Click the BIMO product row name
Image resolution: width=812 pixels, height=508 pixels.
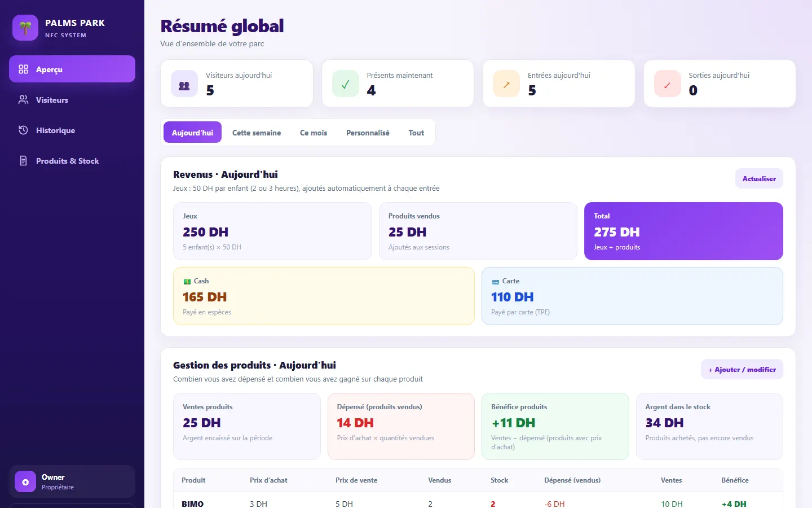(x=193, y=503)
